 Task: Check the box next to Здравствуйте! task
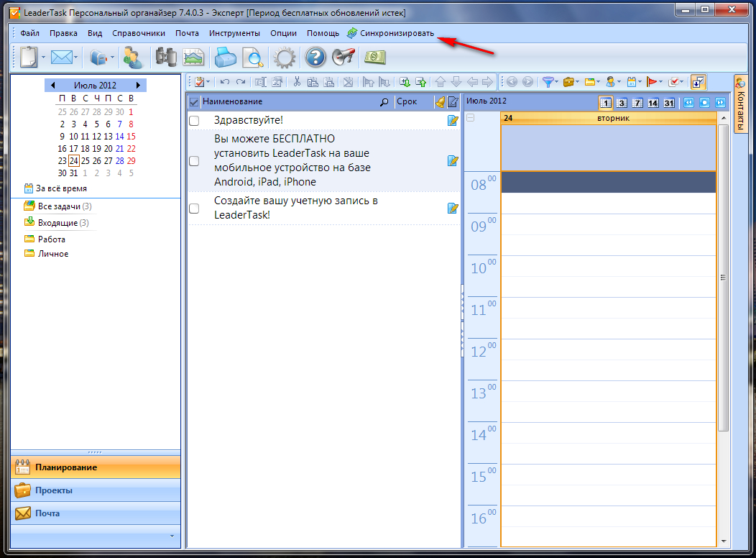point(194,121)
